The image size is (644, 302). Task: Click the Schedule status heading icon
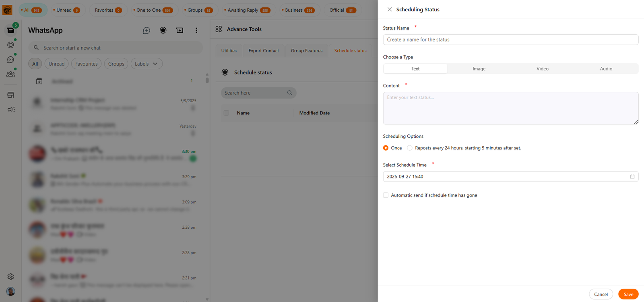click(x=225, y=72)
